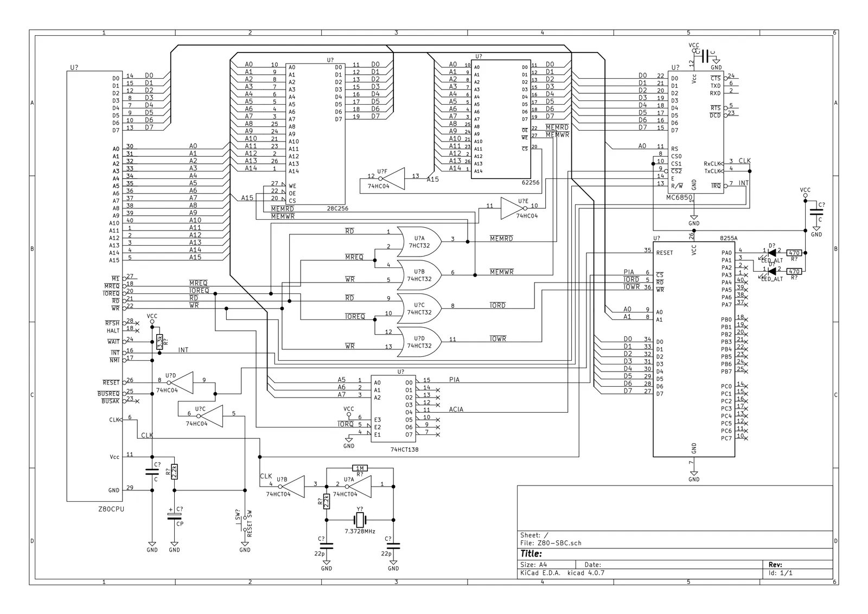Click the 'Date:' title block field
This screenshot has width=868, height=614.
coord(592,565)
